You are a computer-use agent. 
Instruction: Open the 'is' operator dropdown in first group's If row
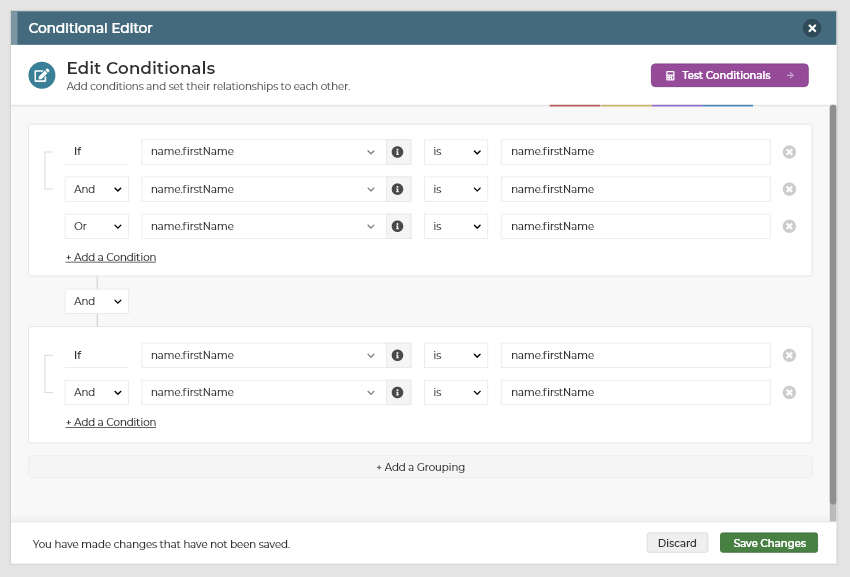tap(456, 152)
